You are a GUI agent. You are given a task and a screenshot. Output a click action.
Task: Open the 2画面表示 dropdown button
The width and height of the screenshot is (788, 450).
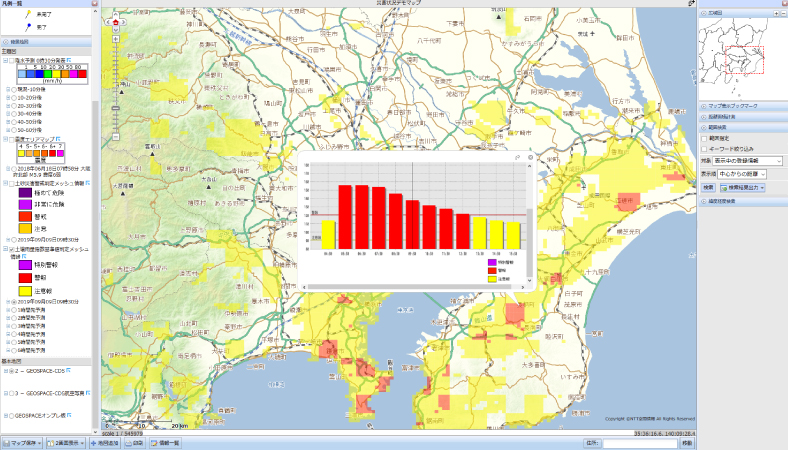point(66,443)
